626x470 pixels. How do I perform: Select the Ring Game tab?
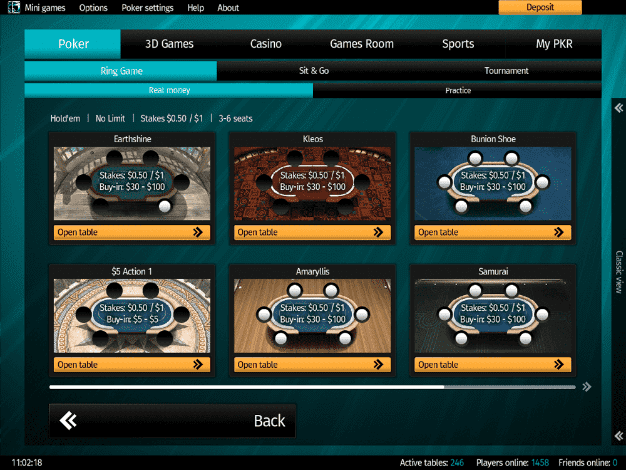[121, 71]
